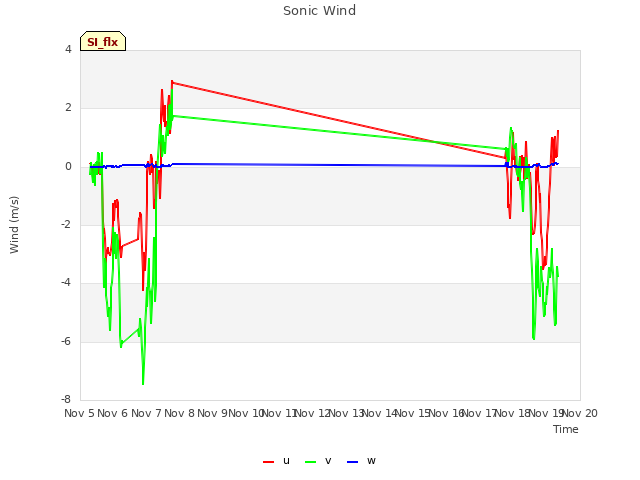The image size is (640, 480).
Task: Click the Nov 20 x-axis tick label
Action: [580, 413]
